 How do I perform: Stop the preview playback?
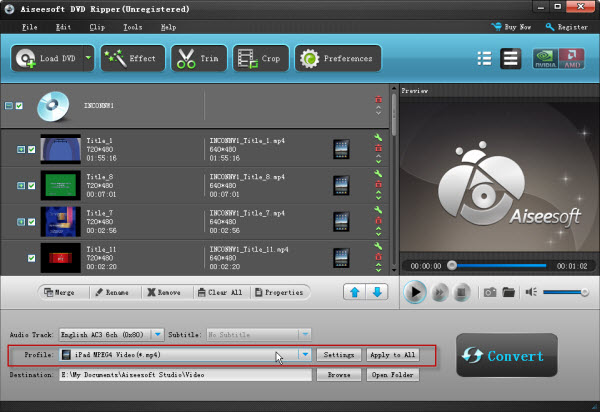pos(461,293)
